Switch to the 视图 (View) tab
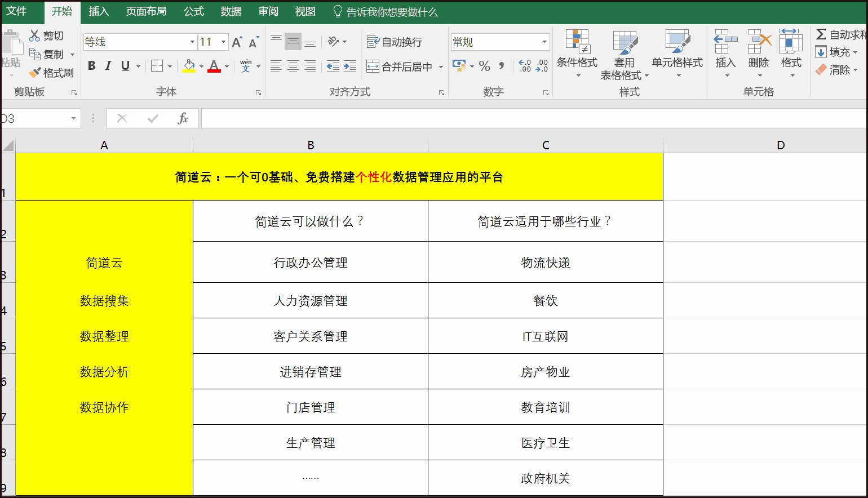The image size is (868, 498). (305, 11)
